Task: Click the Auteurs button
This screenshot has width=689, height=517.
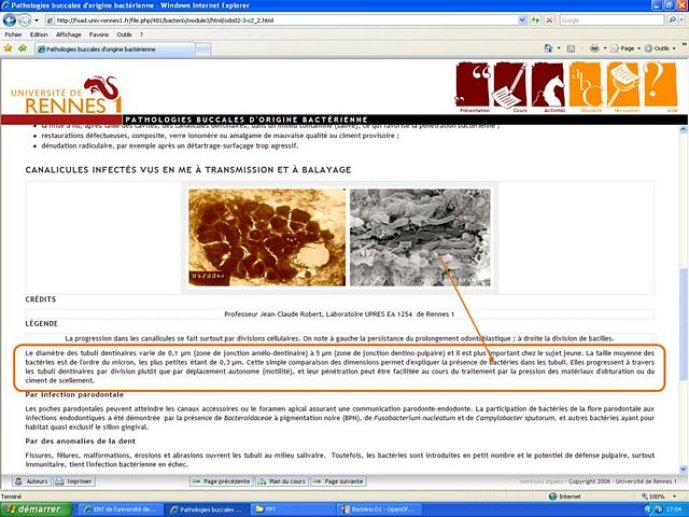Action: (31, 481)
